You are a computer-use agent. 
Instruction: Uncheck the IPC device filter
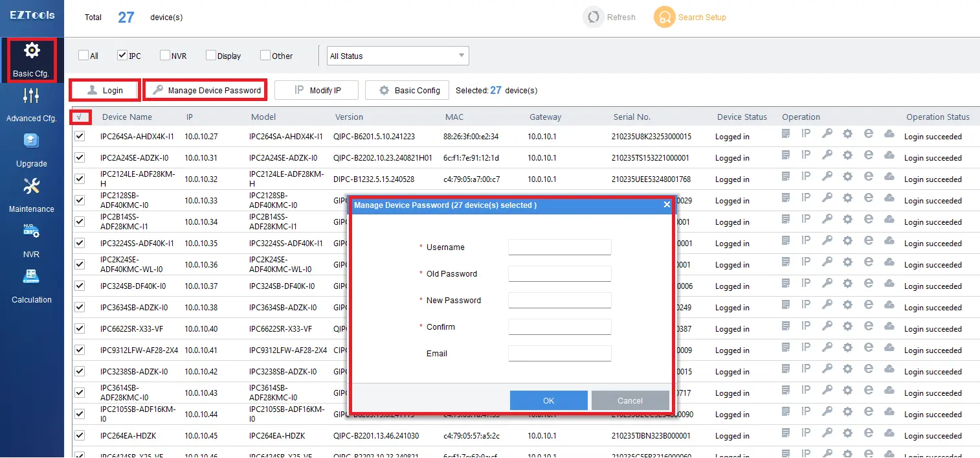tap(122, 56)
